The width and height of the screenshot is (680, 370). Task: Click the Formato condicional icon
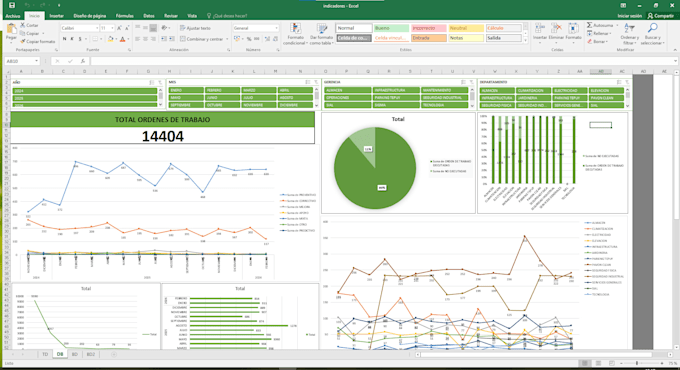pyautogui.click(x=295, y=29)
